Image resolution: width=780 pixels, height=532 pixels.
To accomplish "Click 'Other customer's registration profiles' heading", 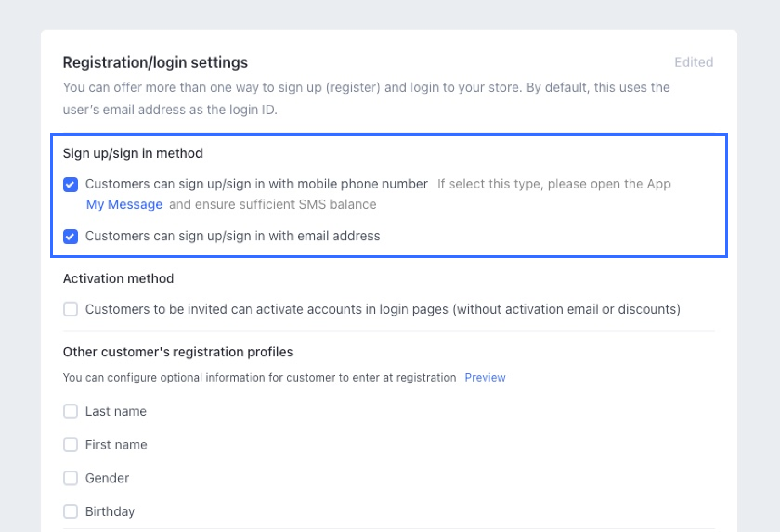I will (178, 352).
